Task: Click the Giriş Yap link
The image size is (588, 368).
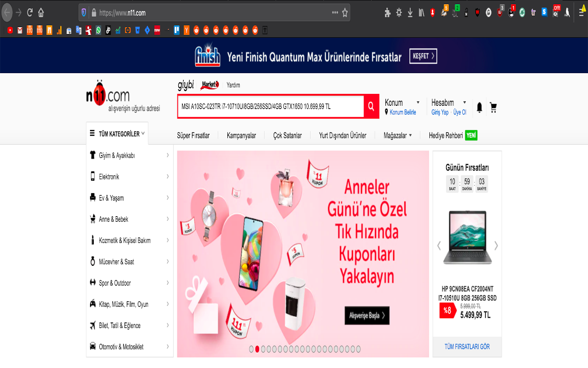Action: (x=440, y=112)
